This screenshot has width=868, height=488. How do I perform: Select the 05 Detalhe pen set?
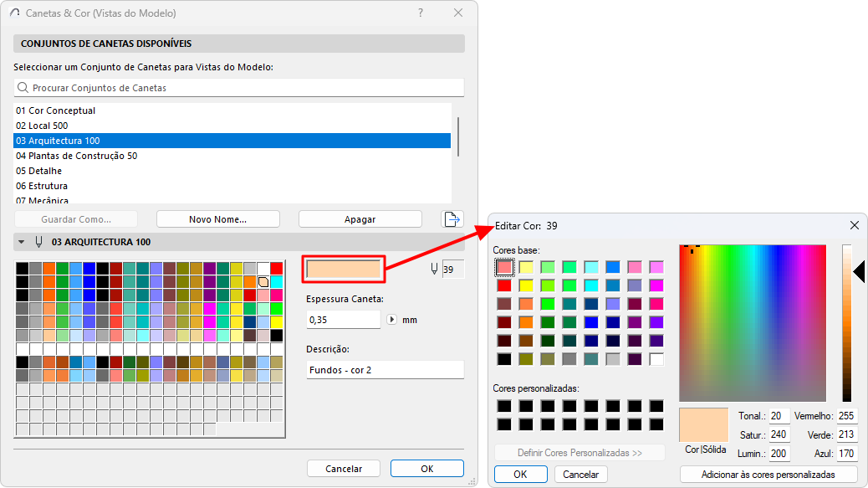(38, 171)
